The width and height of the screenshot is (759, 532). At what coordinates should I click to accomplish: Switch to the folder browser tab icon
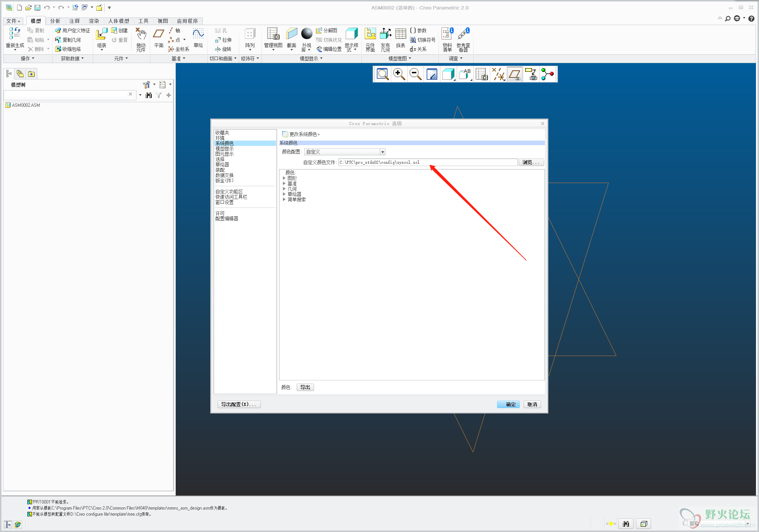[20, 74]
